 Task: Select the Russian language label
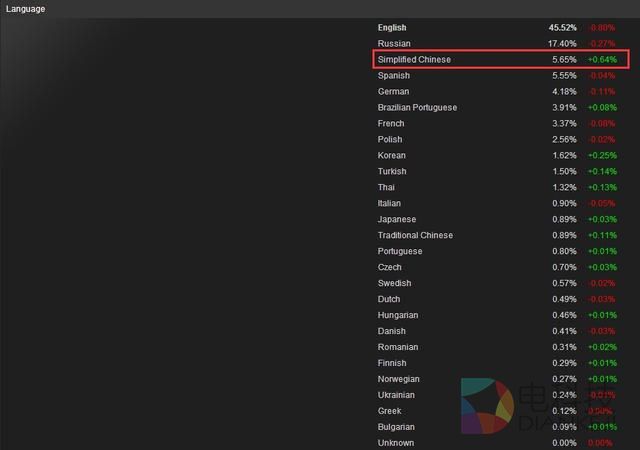[x=394, y=44]
